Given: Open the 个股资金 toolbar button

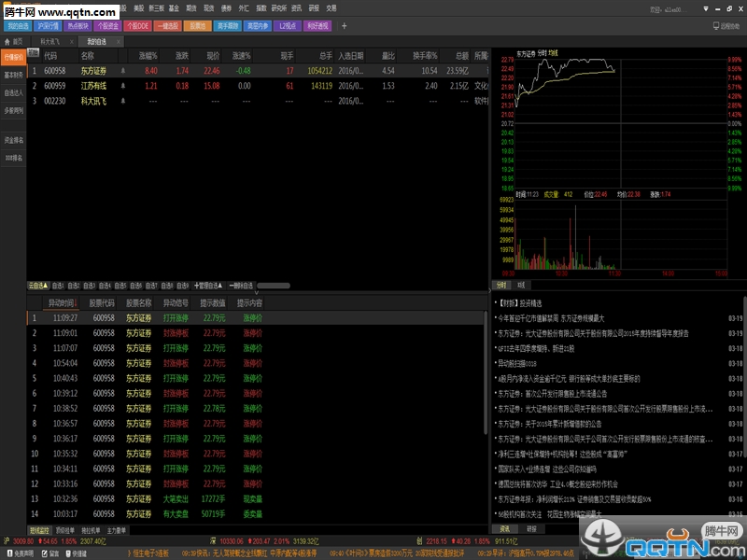Looking at the screenshot, I should (108, 26).
